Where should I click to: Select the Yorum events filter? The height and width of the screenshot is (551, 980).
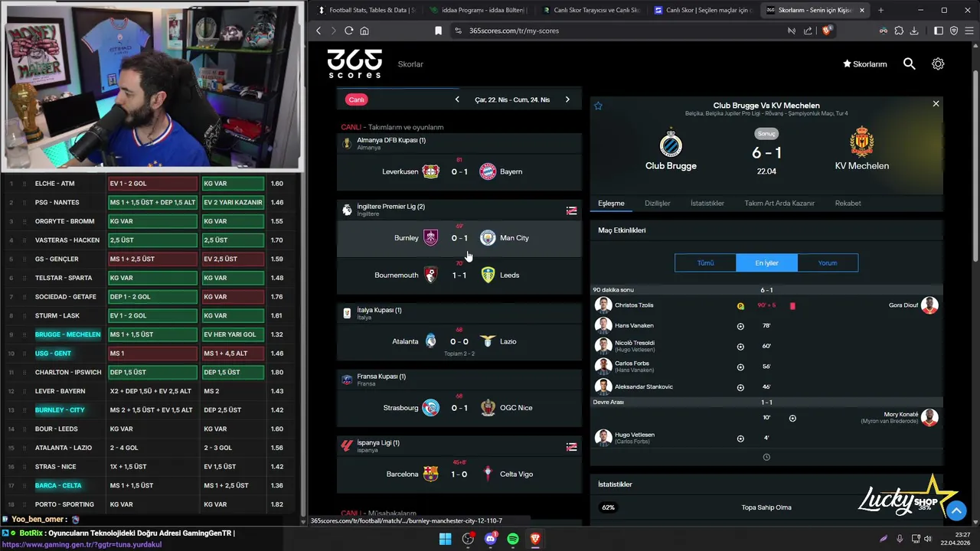tap(828, 263)
